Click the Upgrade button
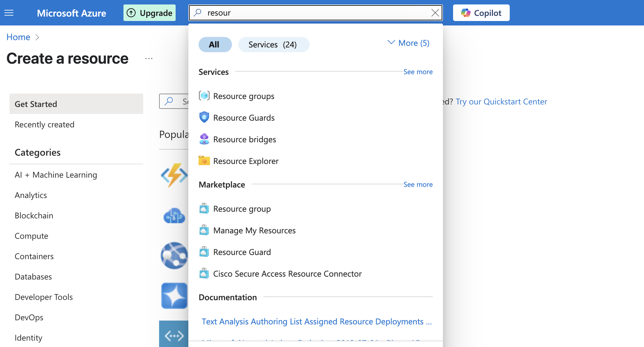644x347 pixels. [150, 13]
